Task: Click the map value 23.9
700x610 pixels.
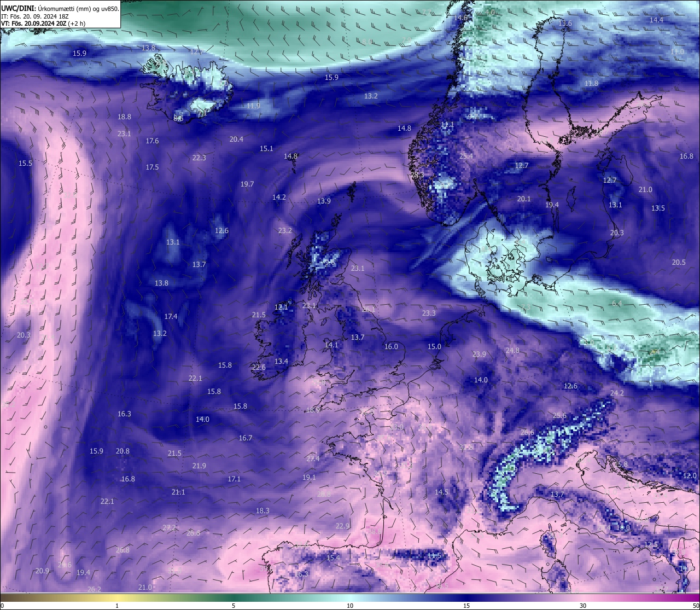Action: pos(479,355)
